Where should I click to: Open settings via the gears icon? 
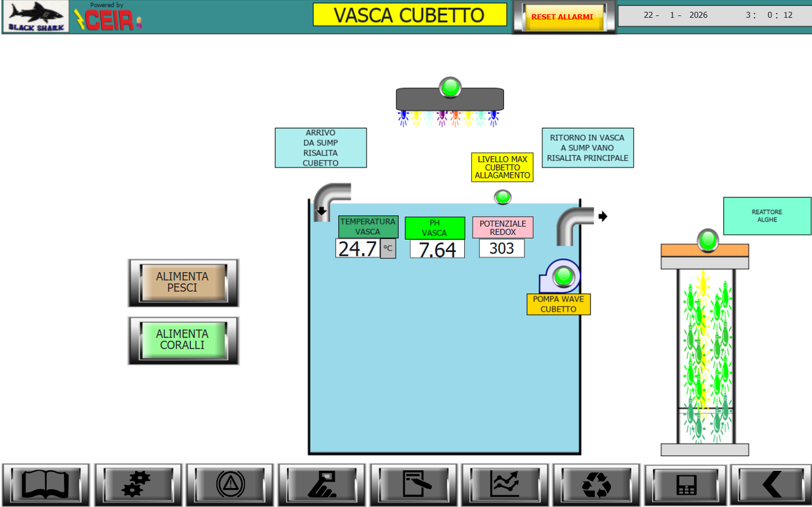click(x=138, y=484)
